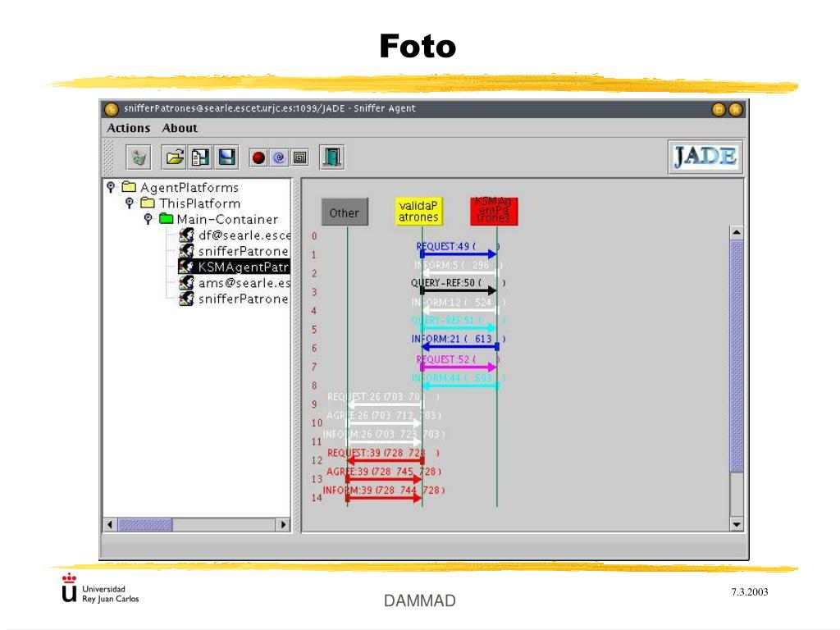The height and width of the screenshot is (630, 840).
Task: Click the agent icon beside KSMAgentPatr
Action: (186, 267)
